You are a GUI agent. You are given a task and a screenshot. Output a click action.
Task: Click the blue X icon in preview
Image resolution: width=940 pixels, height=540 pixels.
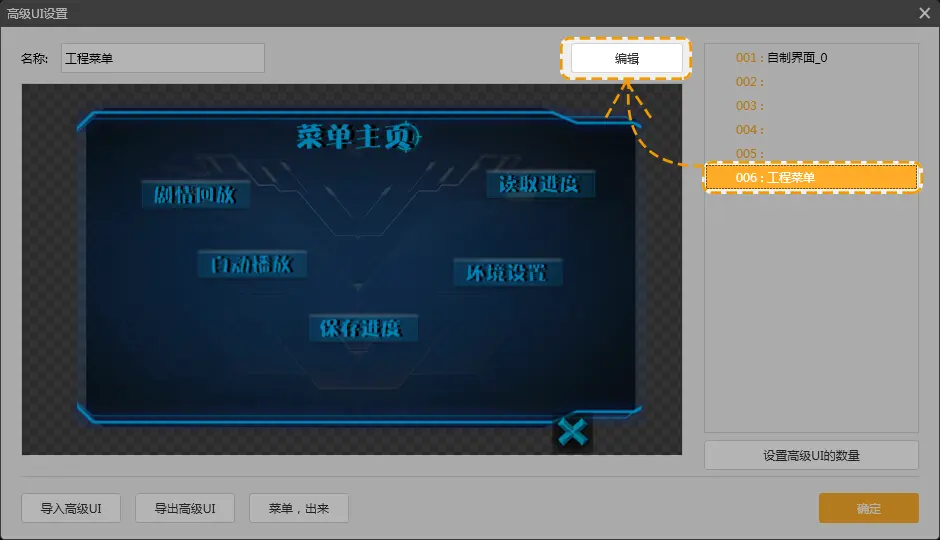(x=572, y=433)
